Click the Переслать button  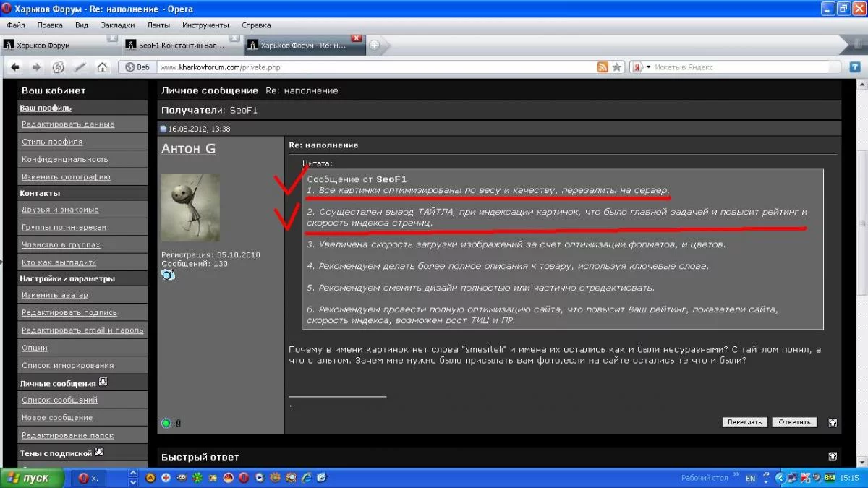click(745, 422)
